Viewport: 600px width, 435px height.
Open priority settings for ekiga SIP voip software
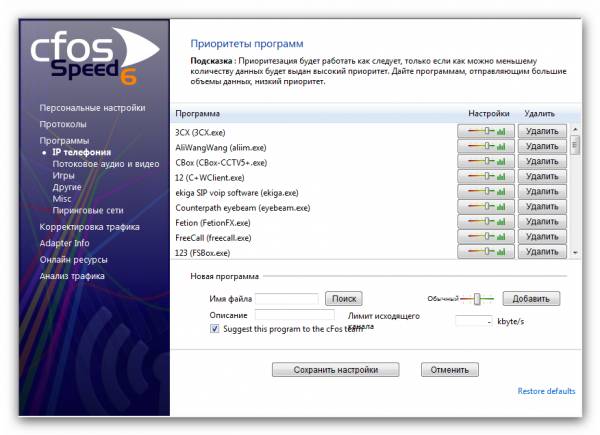tap(486, 191)
